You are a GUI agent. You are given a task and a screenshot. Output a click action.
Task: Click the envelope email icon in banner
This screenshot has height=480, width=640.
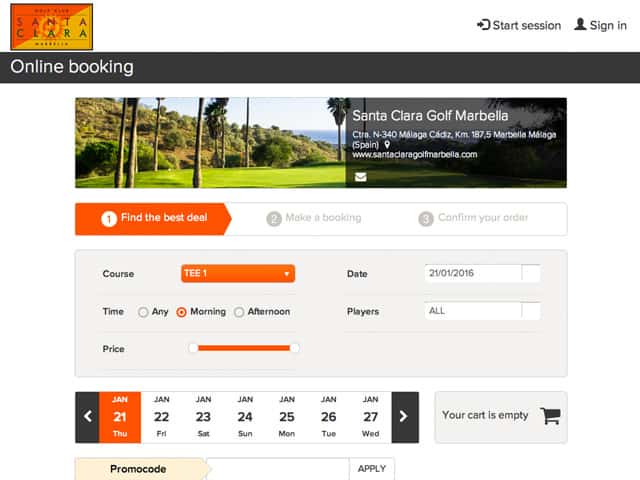point(360,177)
